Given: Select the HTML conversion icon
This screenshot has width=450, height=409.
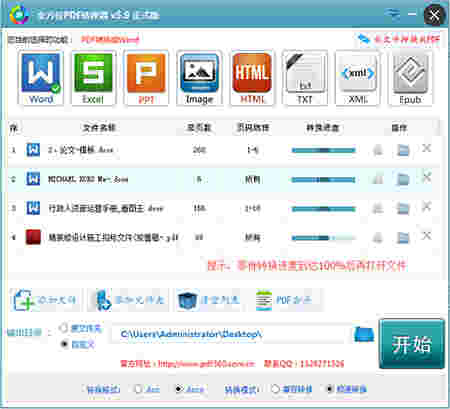Looking at the screenshot, I should click(x=252, y=79).
